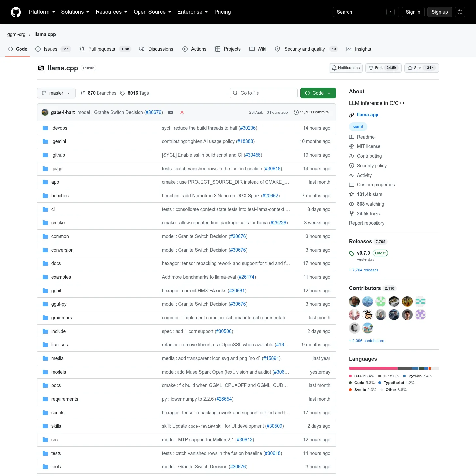Click the pink C++ segment of languages bar
The height and width of the screenshot is (476, 476).
tap(373, 368)
